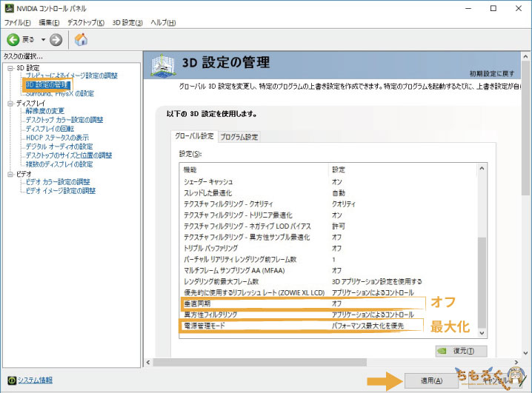Click the green Back arrow icon
The height and width of the screenshot is (393, 532).
coord(13,40)
